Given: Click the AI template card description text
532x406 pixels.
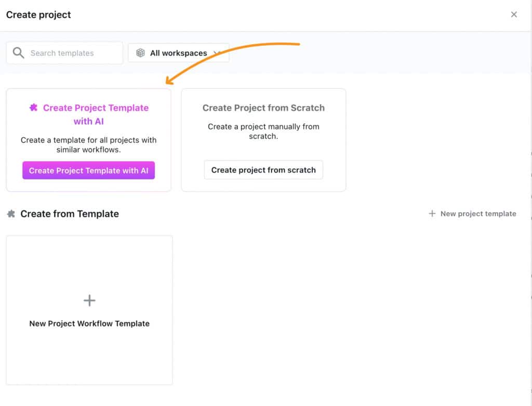Looking at the screenshot, I should pos(88,145).
